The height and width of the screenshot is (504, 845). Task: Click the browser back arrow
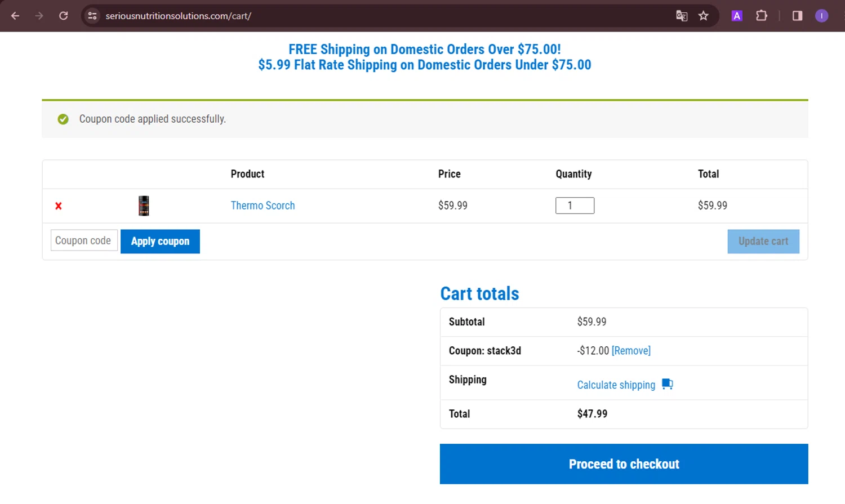[x=15, y=16]
